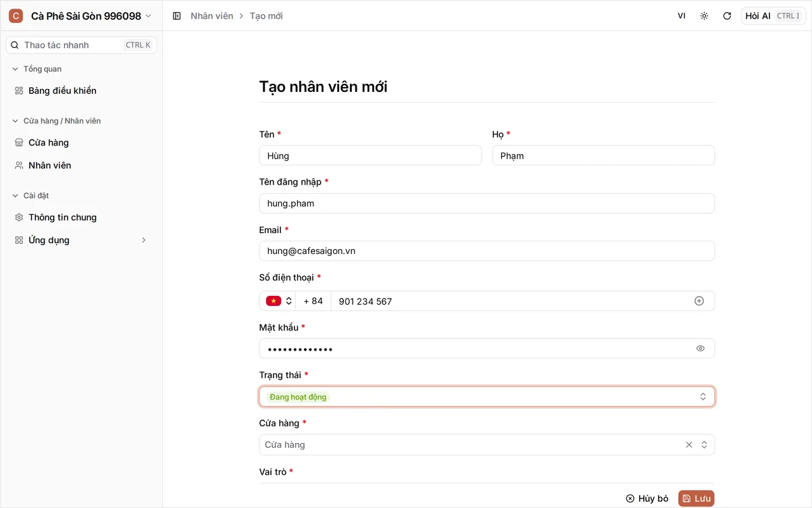
Task: Open Bảng điều khiển in sidebar
Action: (81, 91)
